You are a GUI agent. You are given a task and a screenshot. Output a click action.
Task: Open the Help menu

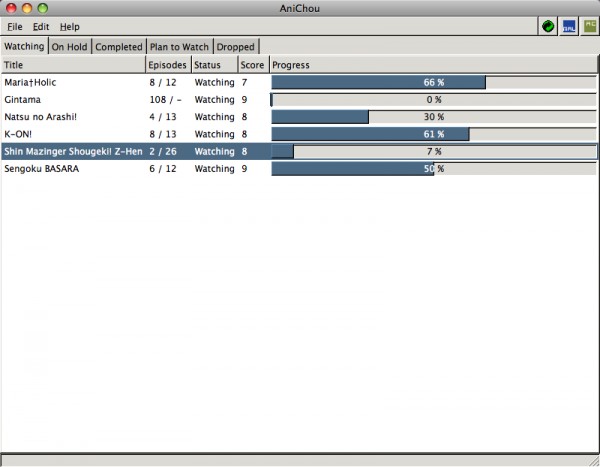(70, 27)
